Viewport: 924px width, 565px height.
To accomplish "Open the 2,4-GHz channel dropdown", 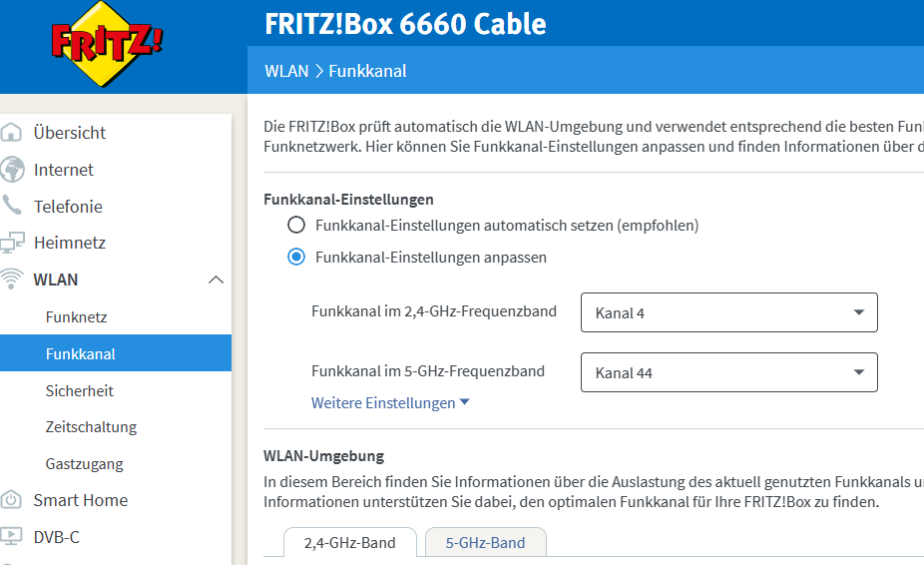I will click(x=728, y=312).
